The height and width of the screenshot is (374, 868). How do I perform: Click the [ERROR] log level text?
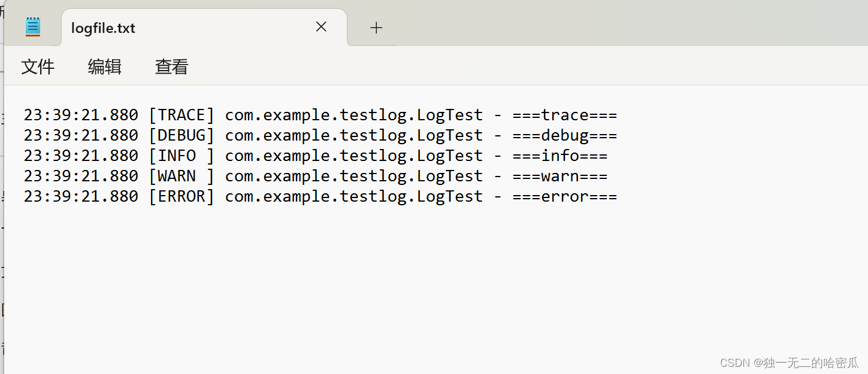tap(182, 196)
